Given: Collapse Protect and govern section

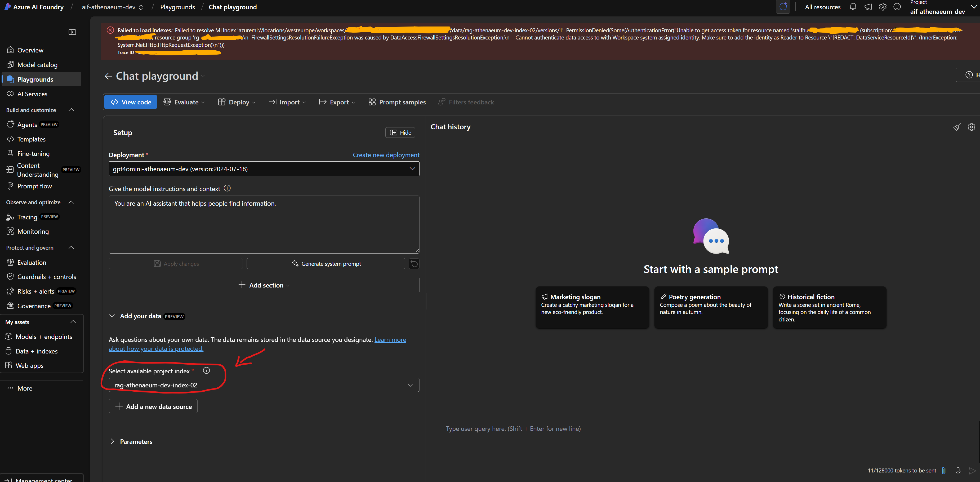Looking at the screenshot, I should click(71, 247).
